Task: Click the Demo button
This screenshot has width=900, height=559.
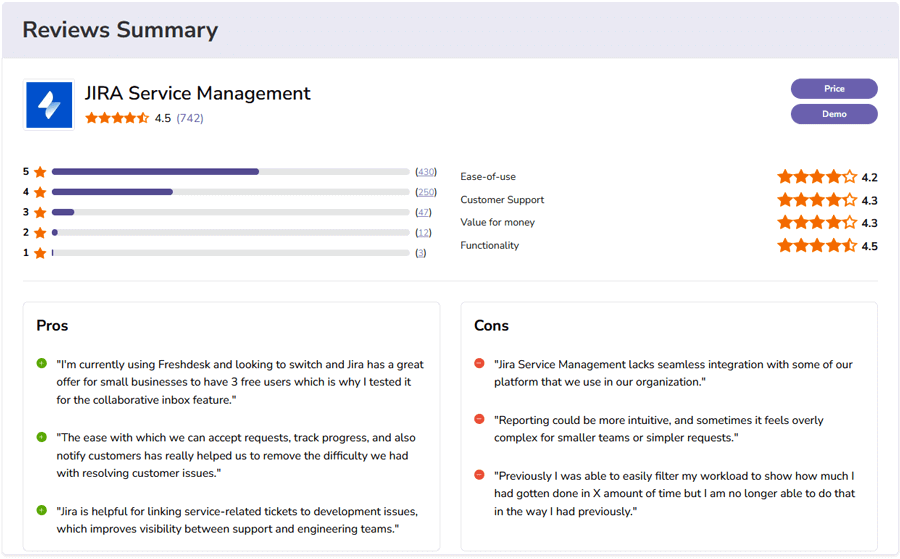Action: [834, 114]
